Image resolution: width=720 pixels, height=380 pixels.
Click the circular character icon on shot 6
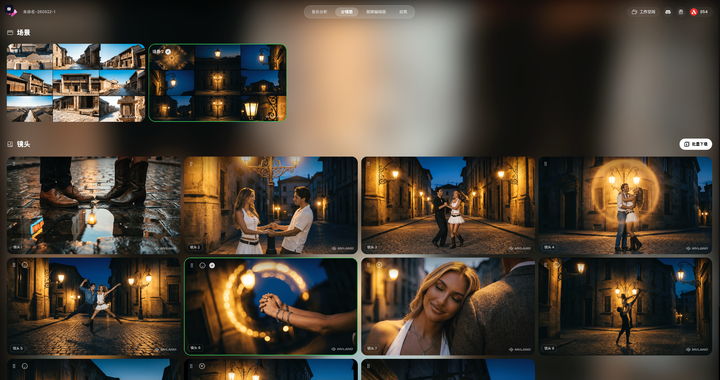[x=202, y=265]
